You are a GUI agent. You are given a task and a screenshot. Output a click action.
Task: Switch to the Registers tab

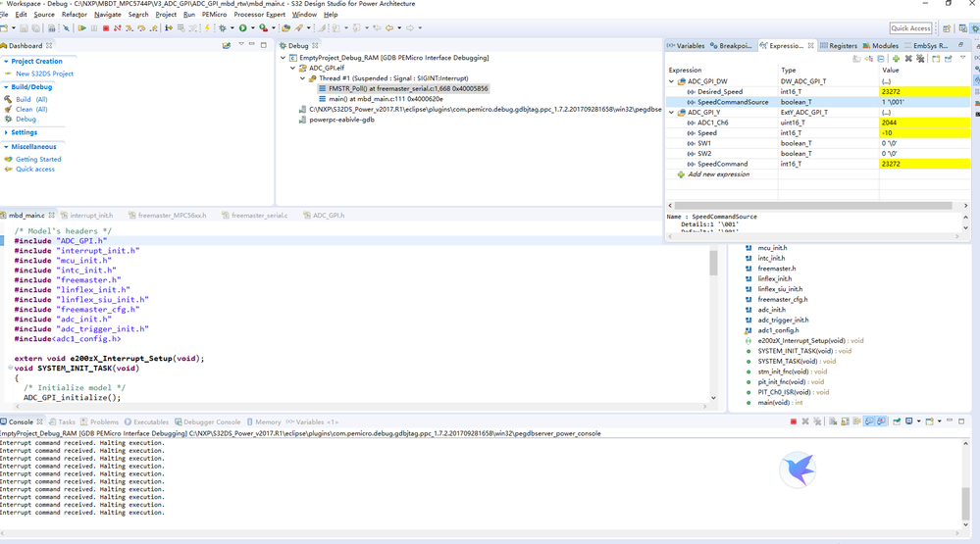838,46
